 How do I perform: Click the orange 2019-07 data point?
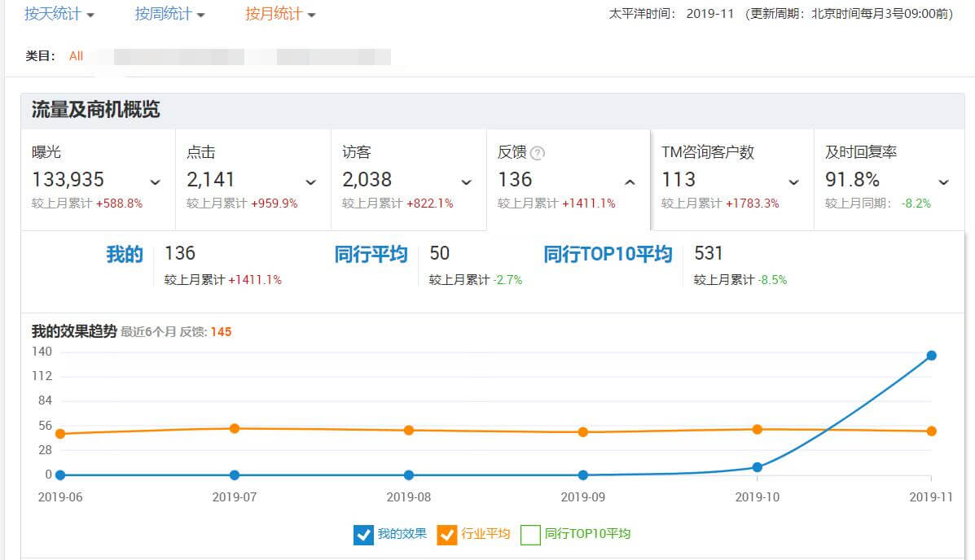(x=235, y=428)
